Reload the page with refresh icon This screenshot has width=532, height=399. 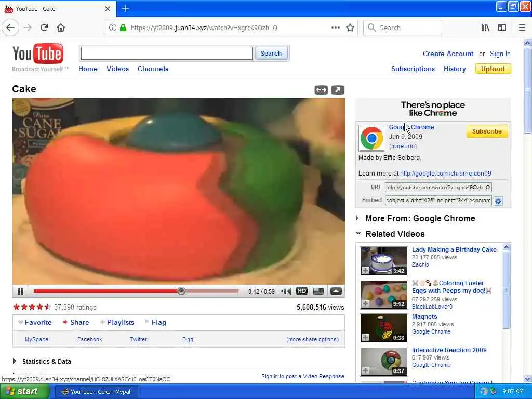pyautogui.click(x=44, y=28)
